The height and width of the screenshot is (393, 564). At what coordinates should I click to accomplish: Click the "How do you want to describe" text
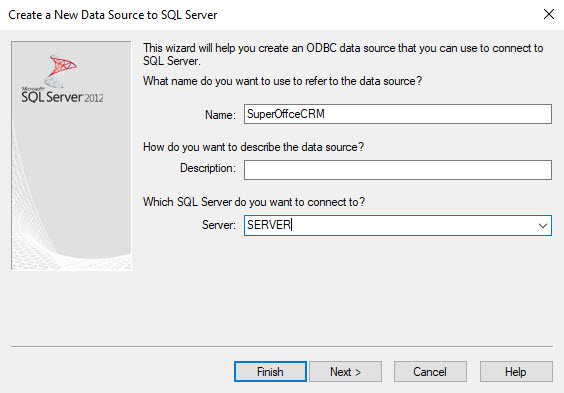(254, 147)
